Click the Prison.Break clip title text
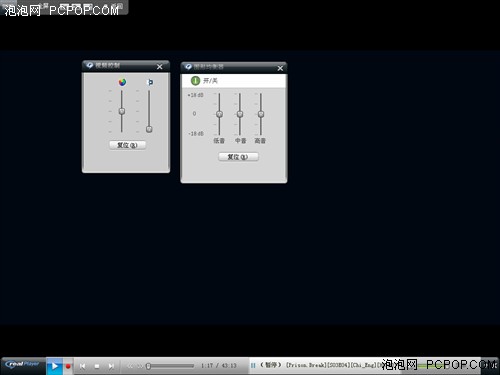This screenshot has height=375, width=500. coord(333,365)
